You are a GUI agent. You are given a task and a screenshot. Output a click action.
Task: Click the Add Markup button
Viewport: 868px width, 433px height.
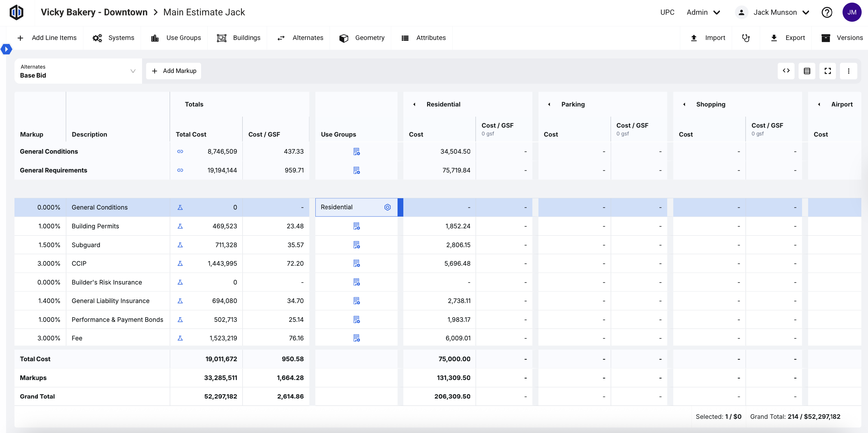point(174,71)
